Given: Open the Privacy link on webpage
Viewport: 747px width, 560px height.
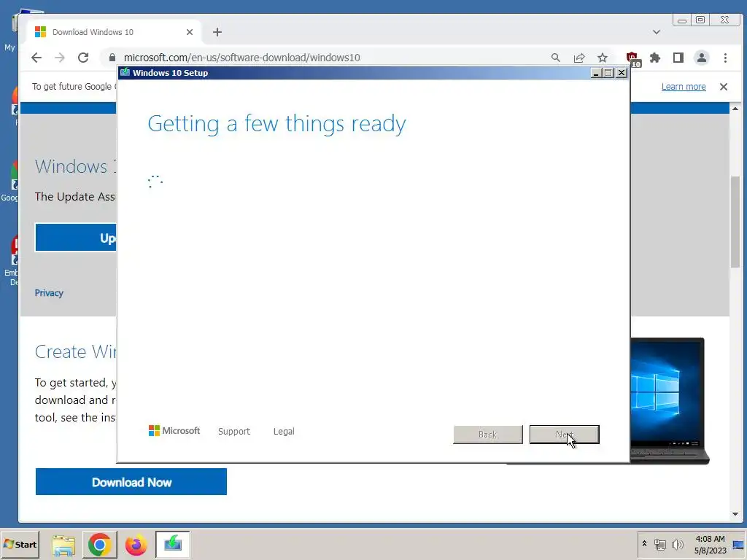Looking at the screenshot, I should [x=49, y=293].
